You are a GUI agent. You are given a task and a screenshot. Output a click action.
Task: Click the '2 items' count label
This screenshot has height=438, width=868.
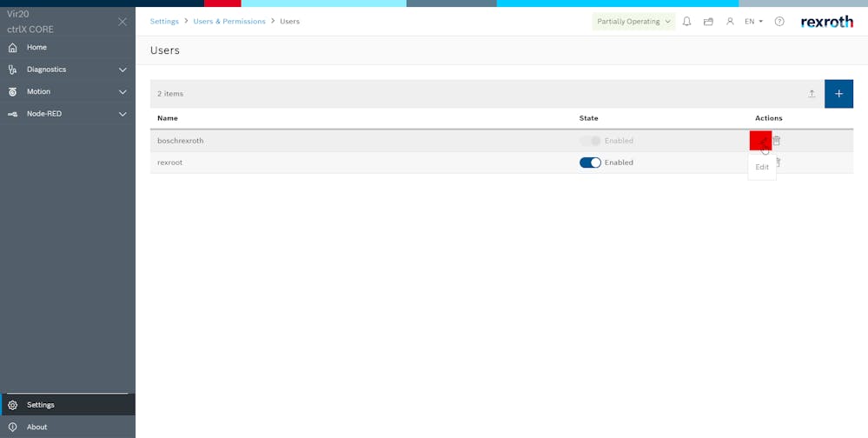[x=170, y=94]
